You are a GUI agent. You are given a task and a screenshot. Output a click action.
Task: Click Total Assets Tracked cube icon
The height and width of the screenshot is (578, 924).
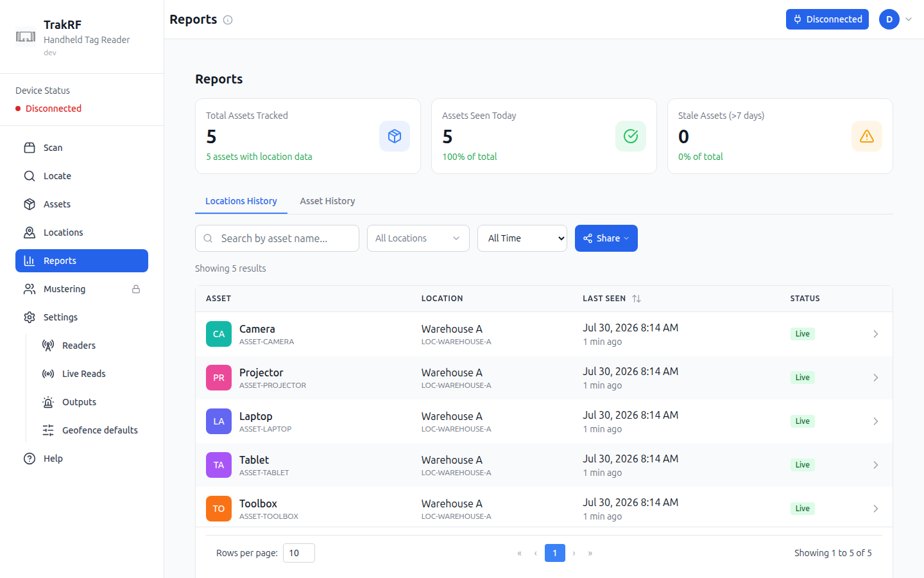click(395, 136)
